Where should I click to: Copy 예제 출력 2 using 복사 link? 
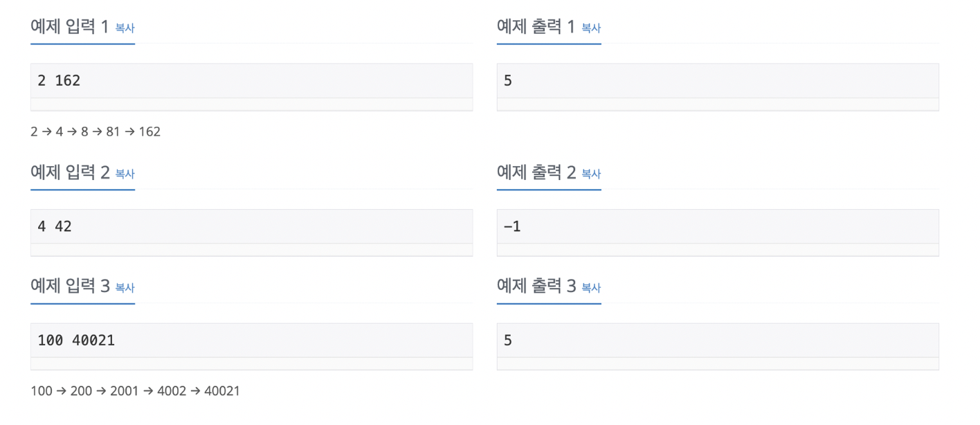point(591,174)
